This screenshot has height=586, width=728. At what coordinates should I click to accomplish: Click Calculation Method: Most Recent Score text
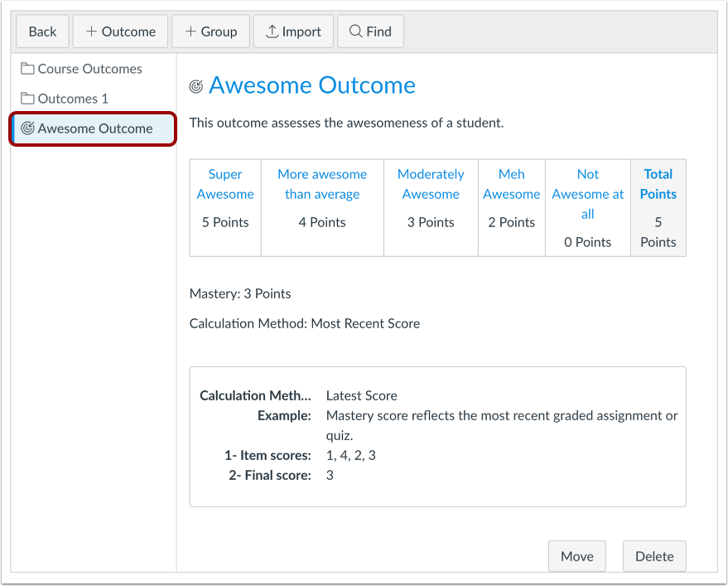305,323
